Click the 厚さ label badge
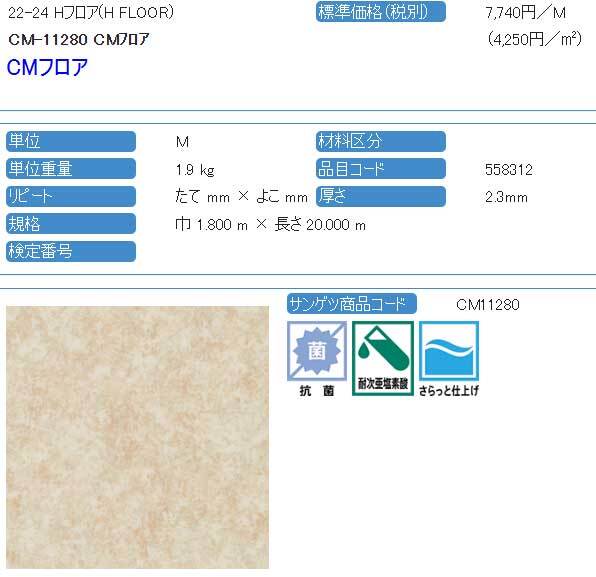The height and width of the screenshot is (577, 596). 380,196
